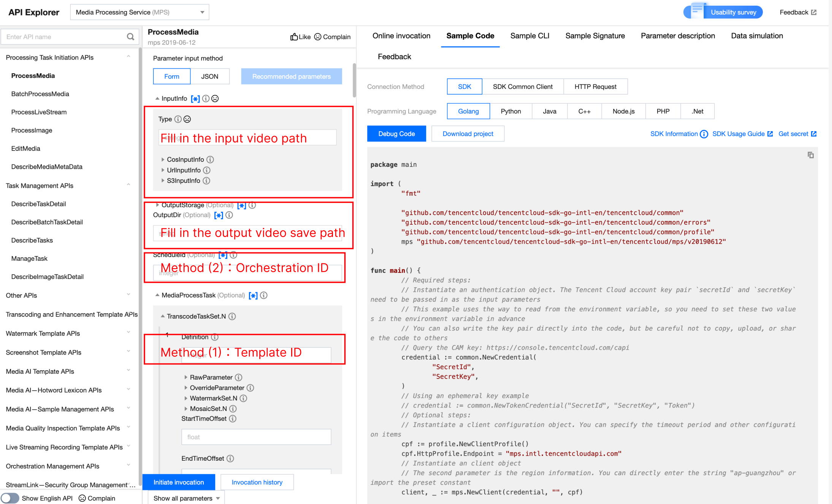Click info icon beside StartTimeOffset
The image size is (832, 504).
click(233, 419)
